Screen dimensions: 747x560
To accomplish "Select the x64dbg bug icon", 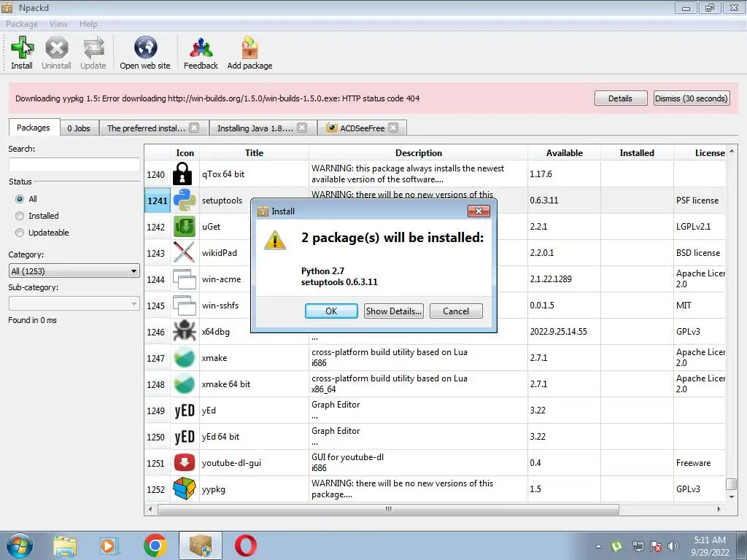I will pyautogui.click(x=184, y=332).
